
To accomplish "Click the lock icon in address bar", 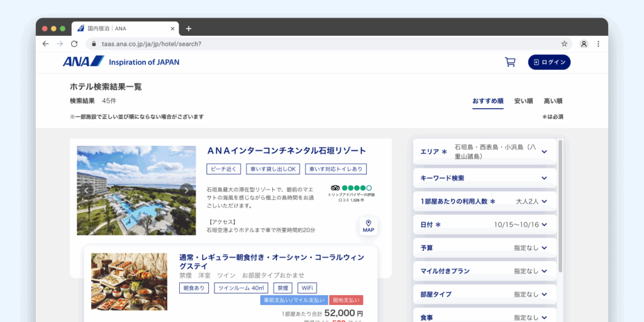I will point(94,43).
